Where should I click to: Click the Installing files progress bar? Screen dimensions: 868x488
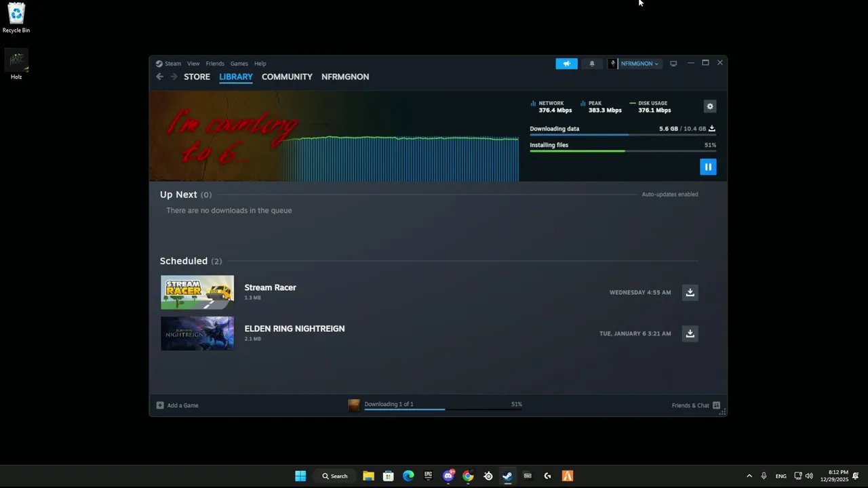coord(623,151)
